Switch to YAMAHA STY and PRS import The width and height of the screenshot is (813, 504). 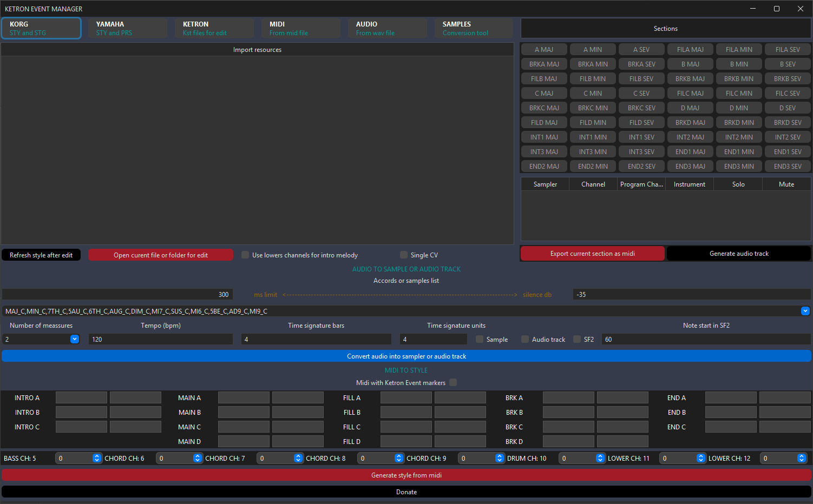(128, 28)
